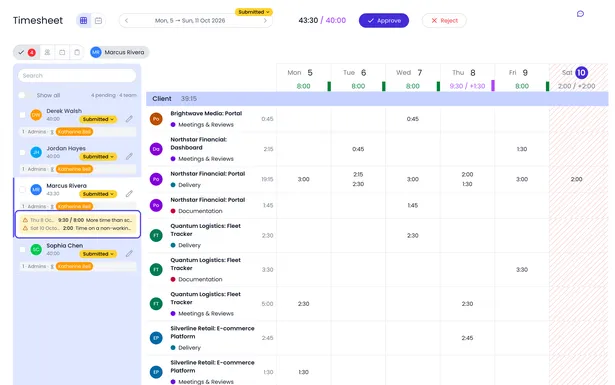Image resolution: width=615 pixels, height=385 pixels.
Task: Click the edit pencil for Sophia Chen
Action: pyautogui.click(x=129, y=254)
